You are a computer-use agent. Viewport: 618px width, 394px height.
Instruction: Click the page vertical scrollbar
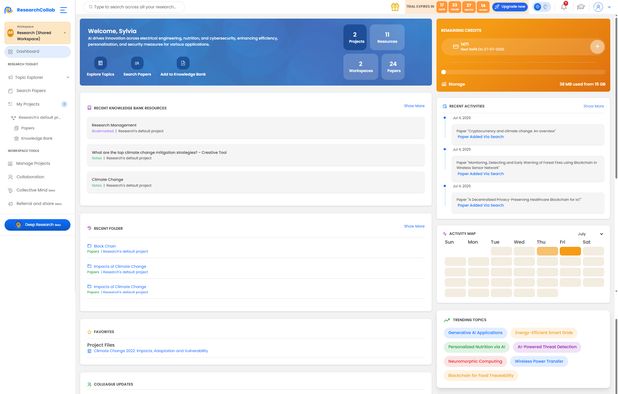click(x=616, y=98)
